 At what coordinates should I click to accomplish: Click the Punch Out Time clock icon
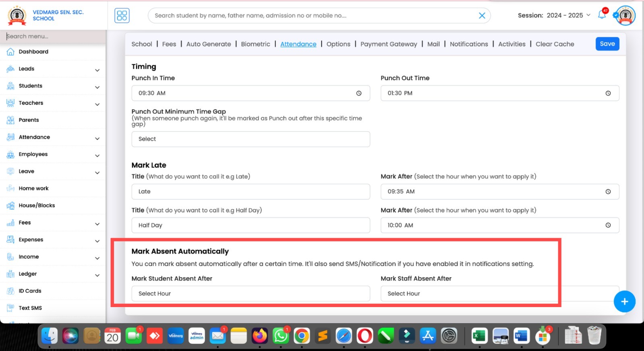pos(608,93)
